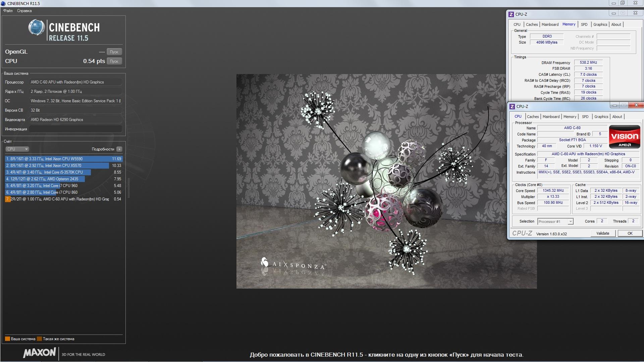Viewport: 644px width, 362px height.
Task: Select ranking row AMD Opteron 2435
Action: (x=64, y=179)
